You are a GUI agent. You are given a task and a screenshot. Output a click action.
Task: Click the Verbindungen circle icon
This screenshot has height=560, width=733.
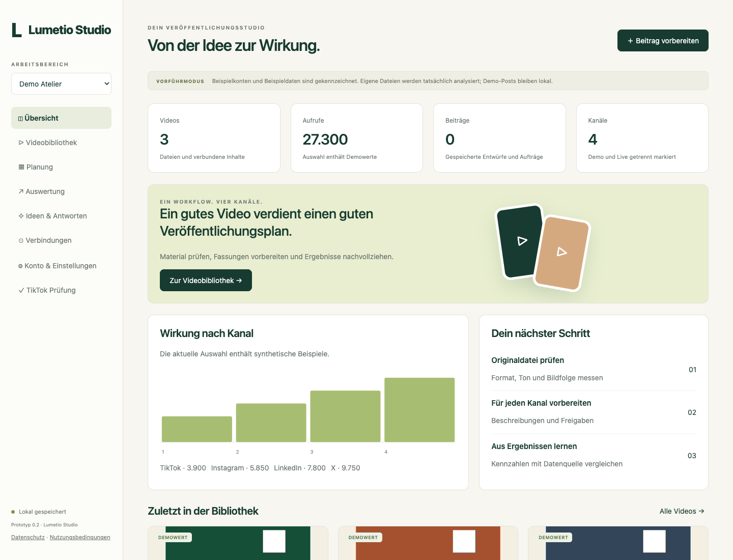21,241
